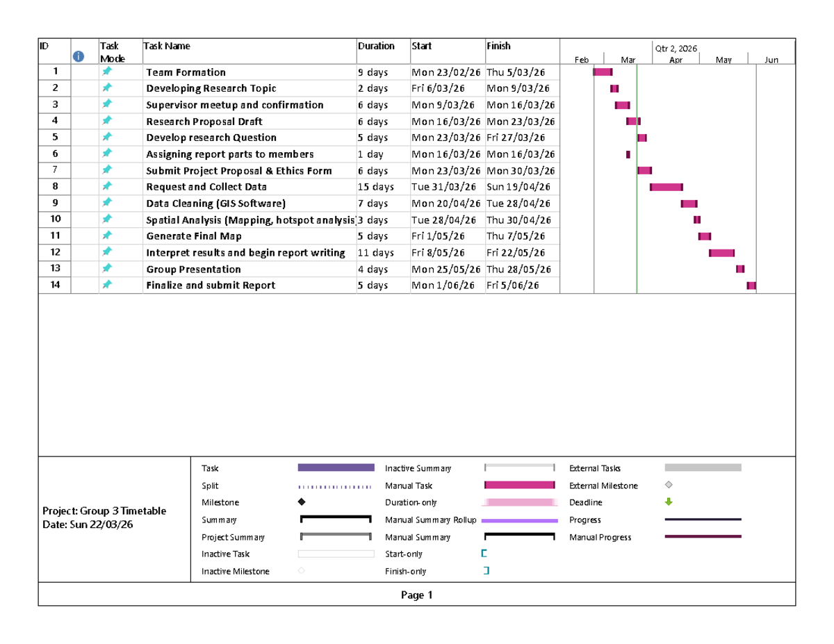
Task: Click the black Summary legend bracket bar
Action: coord(336,519)
